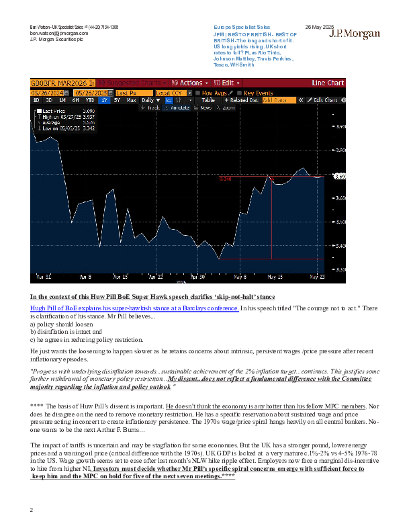The width and height of the screenshot is (411, 532).
Task: Click the Table button
Action: point(208,100)
